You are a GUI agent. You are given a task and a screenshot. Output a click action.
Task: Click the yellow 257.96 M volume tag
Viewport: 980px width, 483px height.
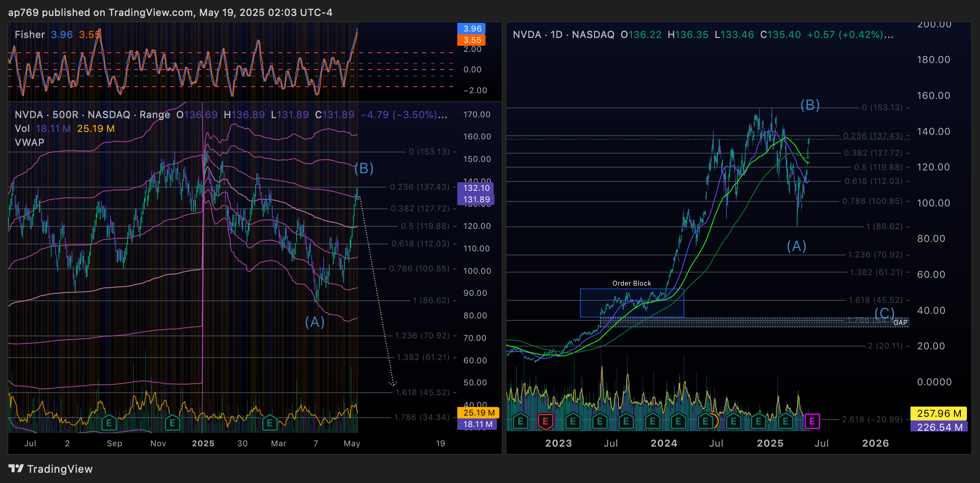pos(939,413)
